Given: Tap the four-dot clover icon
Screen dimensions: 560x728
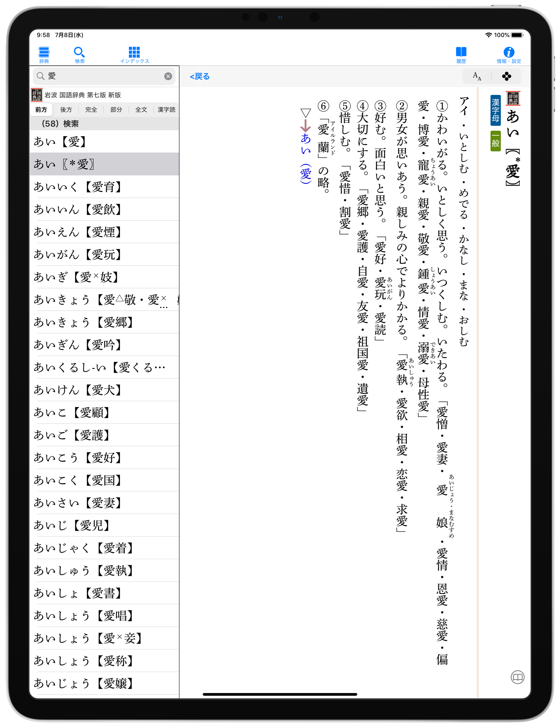Looking at the screenshot, I should pos(506,76).
